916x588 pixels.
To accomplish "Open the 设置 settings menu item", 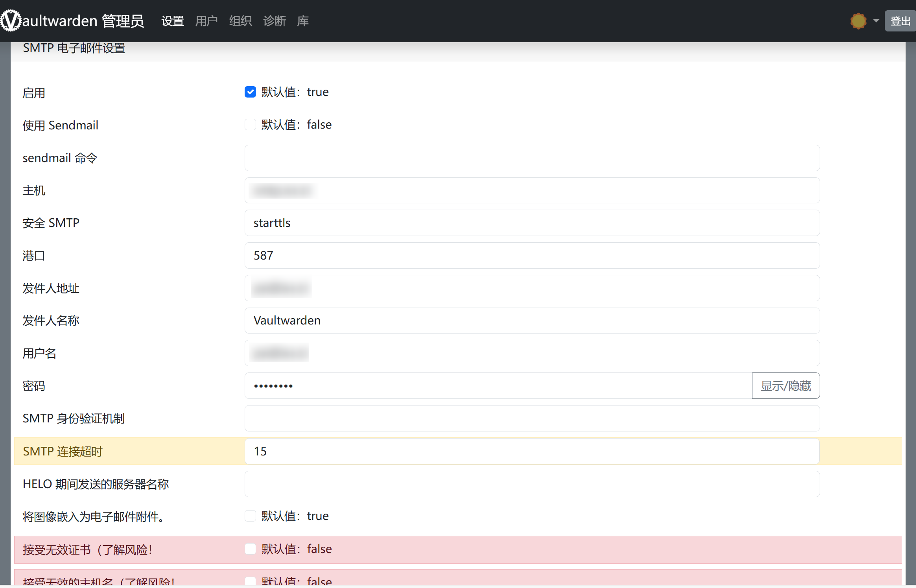I will coord(173,21).
